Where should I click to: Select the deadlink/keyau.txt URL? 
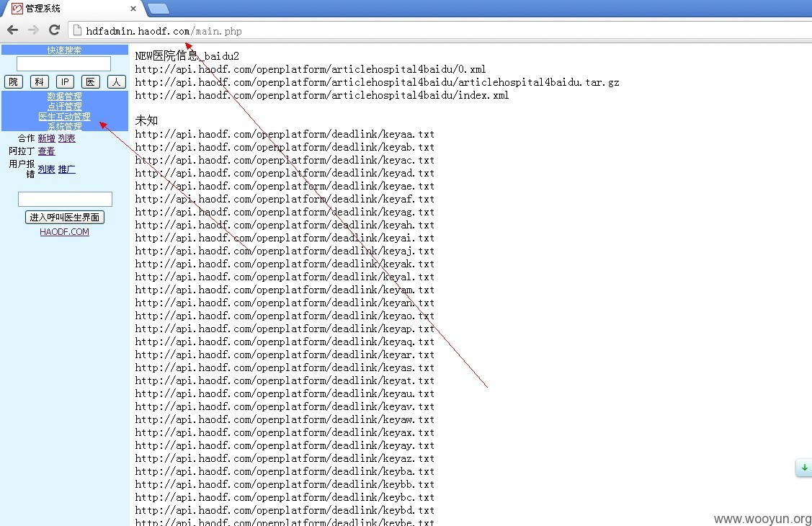pos(285,393)
